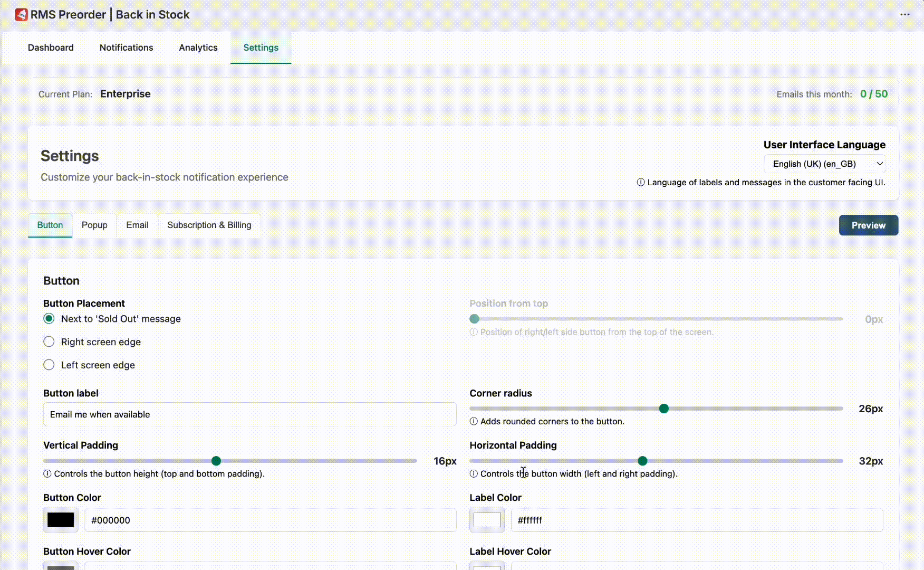Click the RMS Preorder app logo icon
This screenshot has width=924, height=570.
tap(21, 15)
